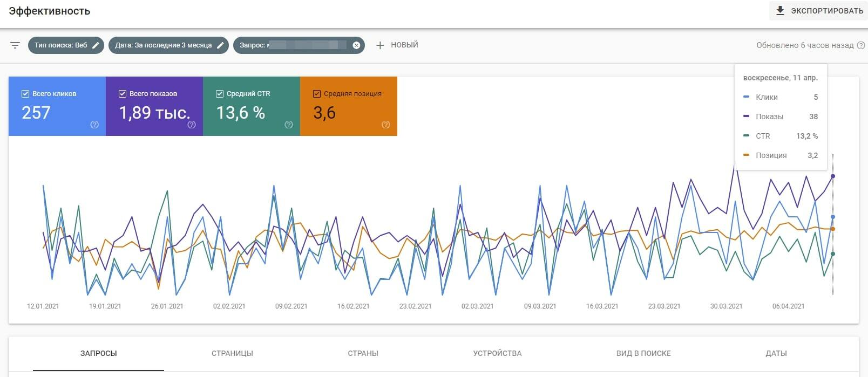
Task: Click the plus icon for new filter
Action: pos(380,45)
